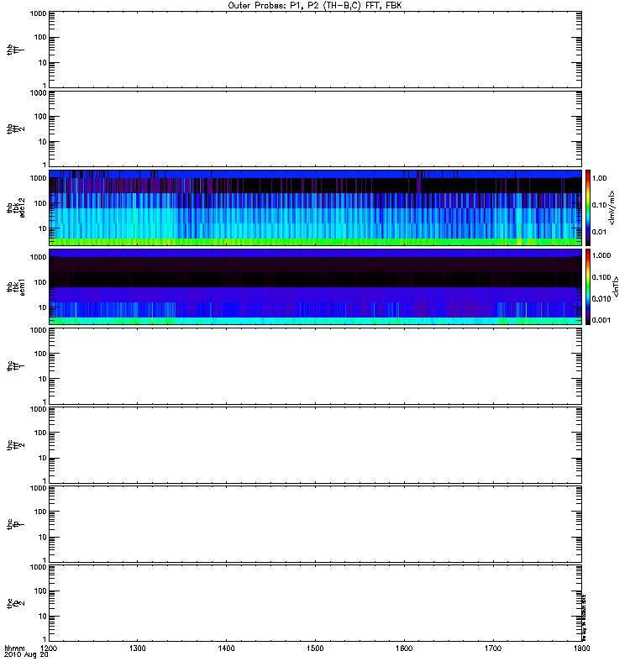Click the '1800' time axis label
This screenshot has height=672, width=630.
pyautogui.click(x=581, y=648)
